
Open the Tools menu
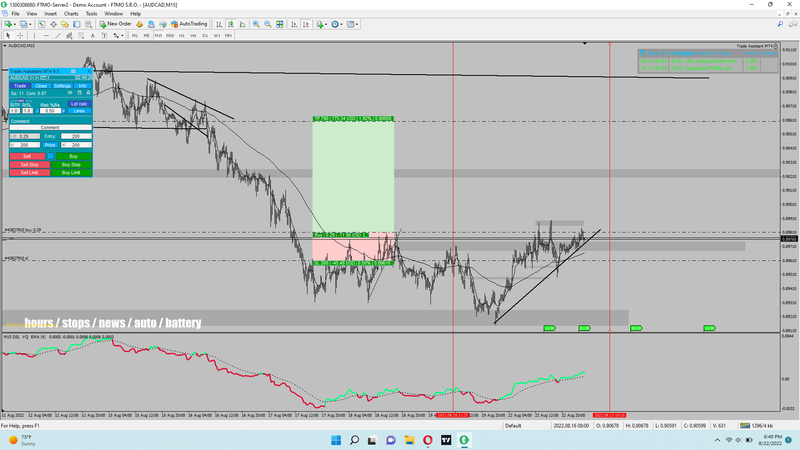point(91,14)
